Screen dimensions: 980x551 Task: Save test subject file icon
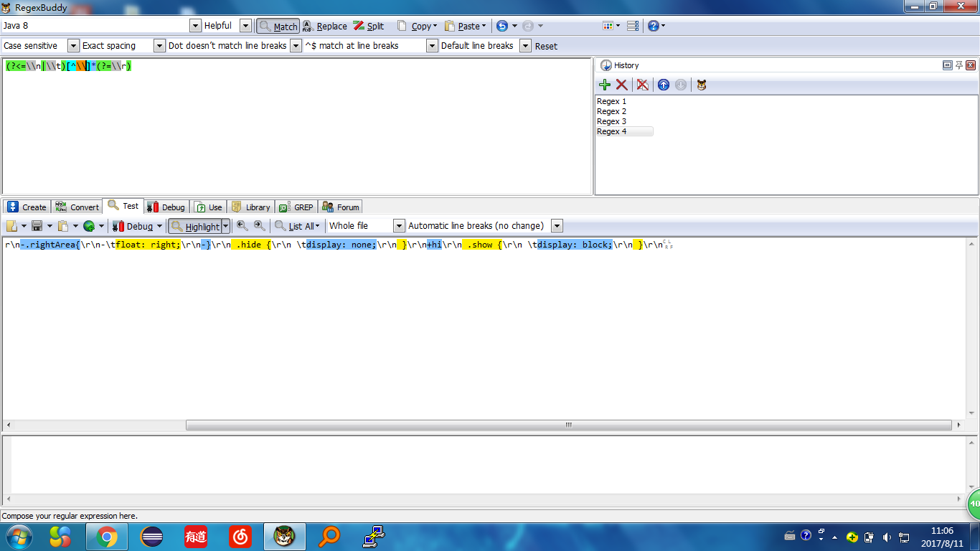(x=37, y=226)
